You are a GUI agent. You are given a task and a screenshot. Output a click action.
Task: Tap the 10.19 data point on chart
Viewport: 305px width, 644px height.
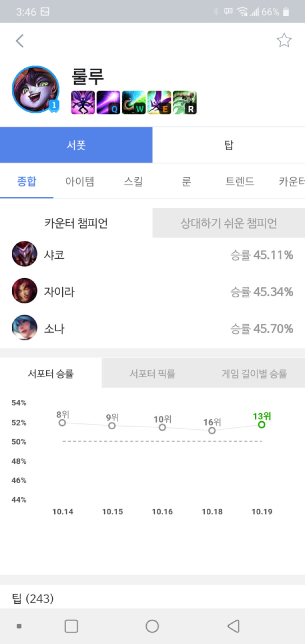262,424
